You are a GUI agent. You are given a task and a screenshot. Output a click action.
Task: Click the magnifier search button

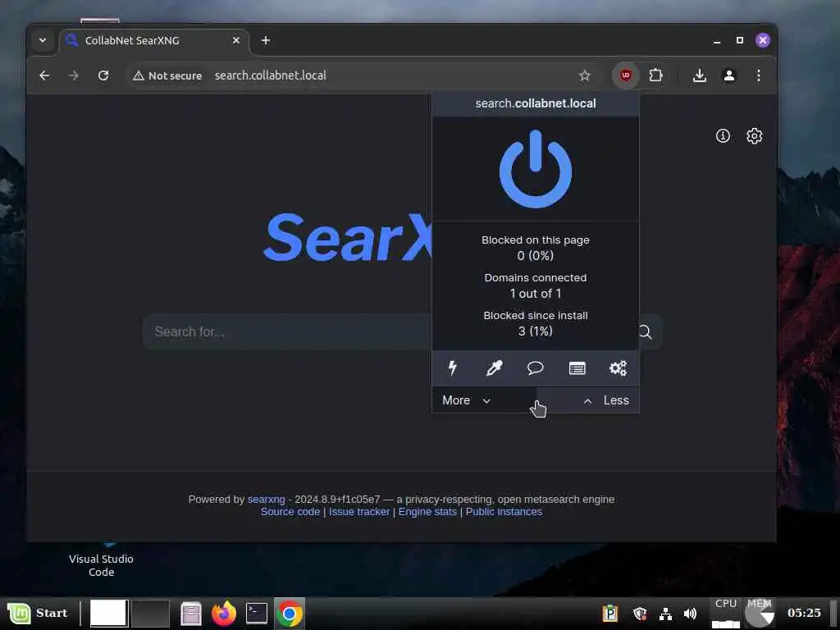[x=646, y=331]
